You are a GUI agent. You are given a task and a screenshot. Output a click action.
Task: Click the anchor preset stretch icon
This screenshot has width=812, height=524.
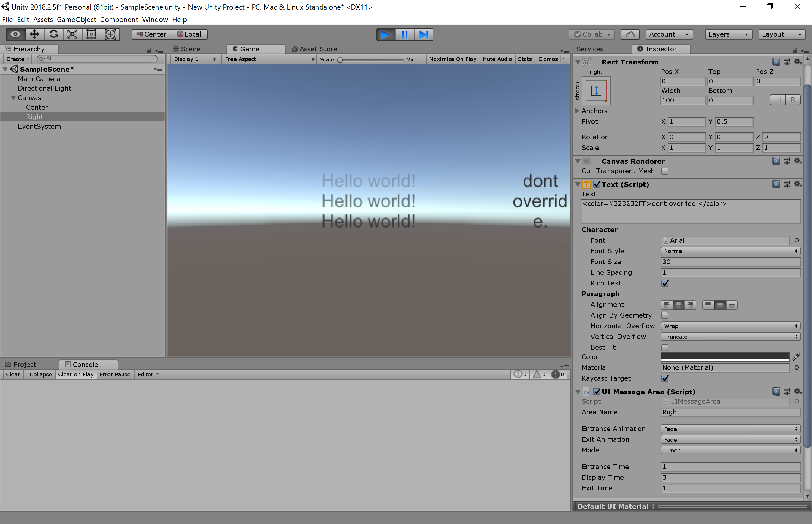pos(596,91)
